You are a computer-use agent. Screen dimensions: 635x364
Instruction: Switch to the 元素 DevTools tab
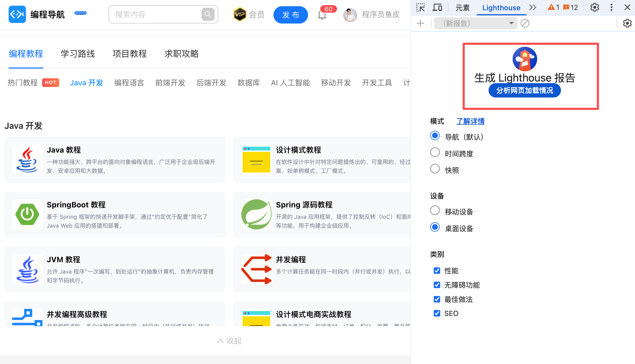[462, 8]
